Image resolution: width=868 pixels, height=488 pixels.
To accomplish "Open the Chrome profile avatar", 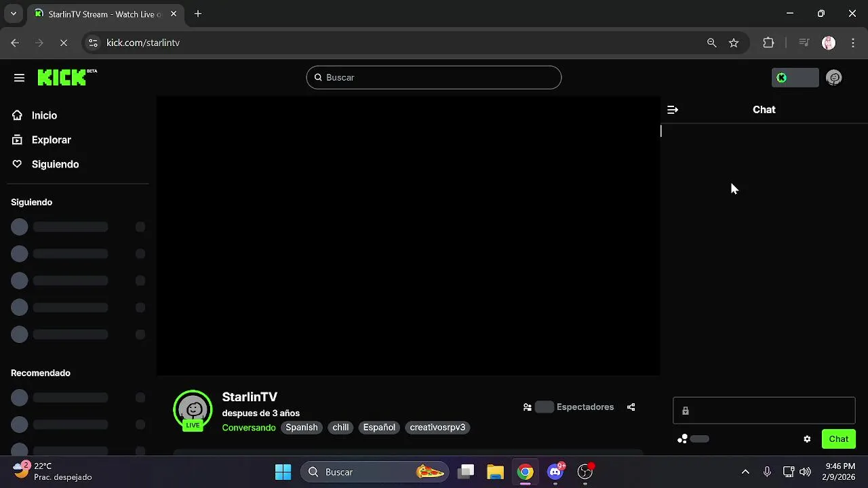I will [829, 43].
